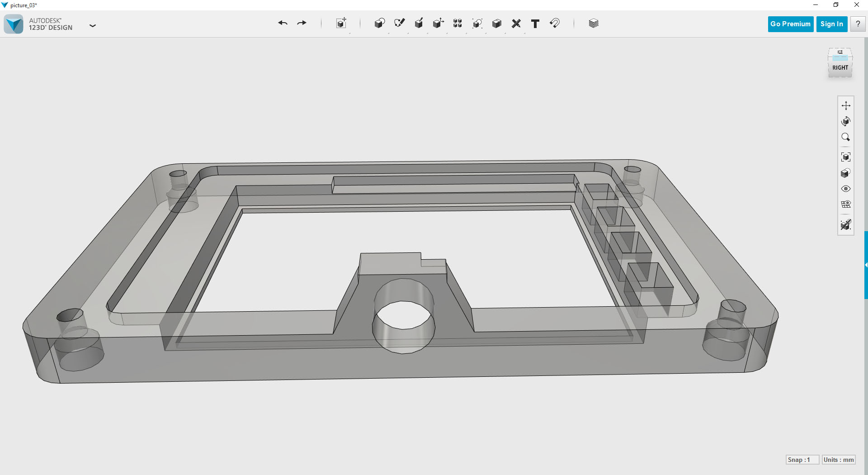This screenshot has width=868, height=475.
Task: Toggle grid visibility
Action: (x=846, y=204)
